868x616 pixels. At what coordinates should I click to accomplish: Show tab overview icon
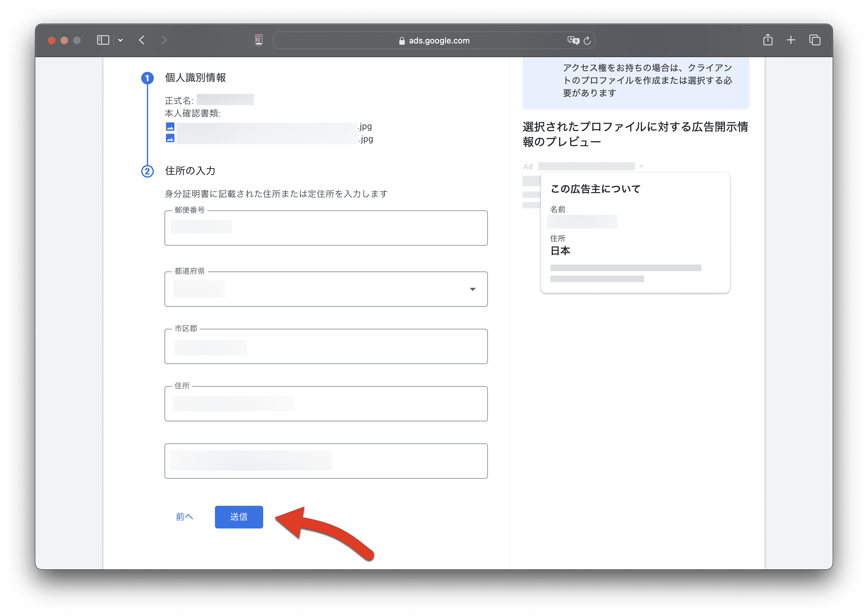814,40
